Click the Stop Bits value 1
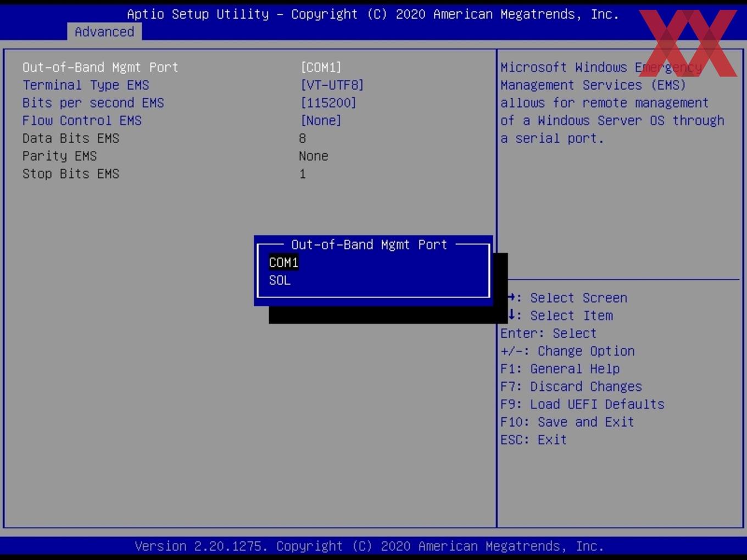This screenshot has height=560, width=747. tap(303, 174)
